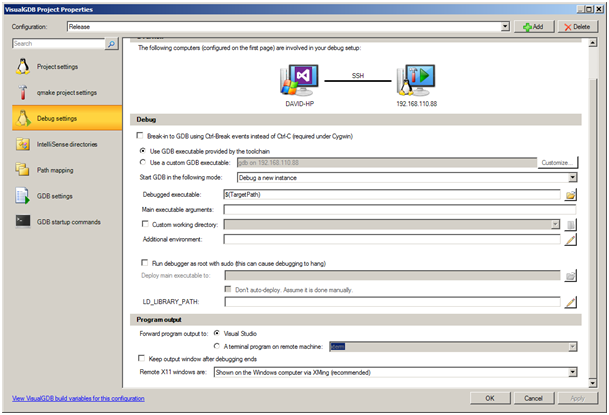Click the SSH connection label

[x=358, y=76]
